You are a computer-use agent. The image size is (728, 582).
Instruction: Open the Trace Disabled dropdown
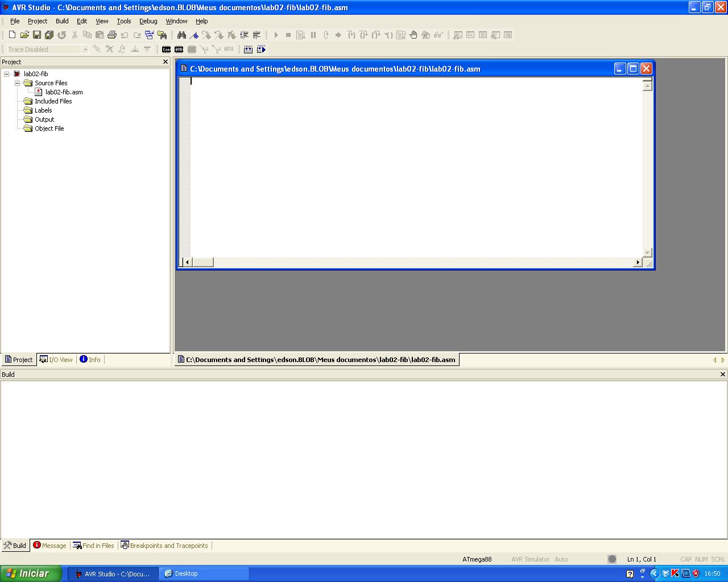(85, 49)
